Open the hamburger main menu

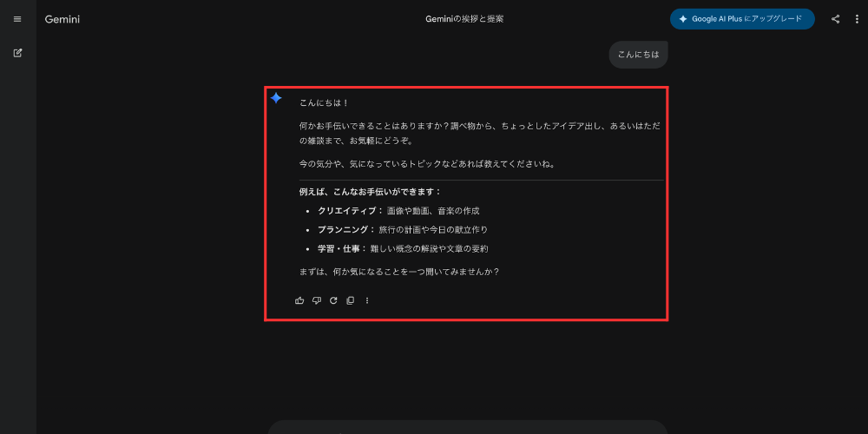[17, 19]
